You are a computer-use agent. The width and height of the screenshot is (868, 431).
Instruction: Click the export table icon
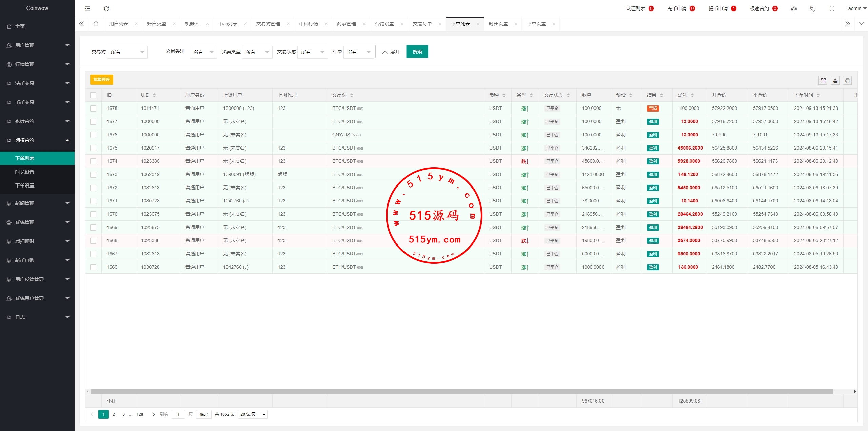pos(835,80)
